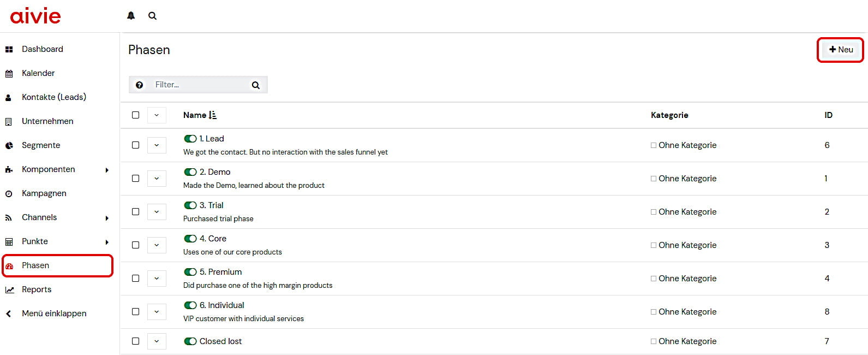This screenshot has width=868, height=355.
Task: Open the Closed lost phase link
Action: (220, 341)
